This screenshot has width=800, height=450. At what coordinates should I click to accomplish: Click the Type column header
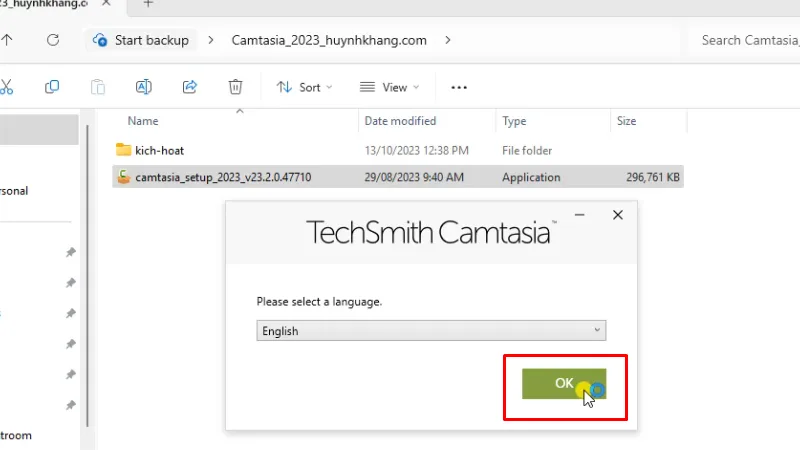pos(514,121)
